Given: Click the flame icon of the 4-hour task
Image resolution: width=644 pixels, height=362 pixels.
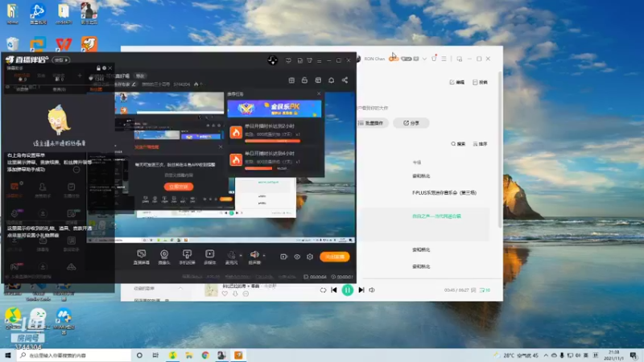Looking at the screenshot, I should click(236, 159).
